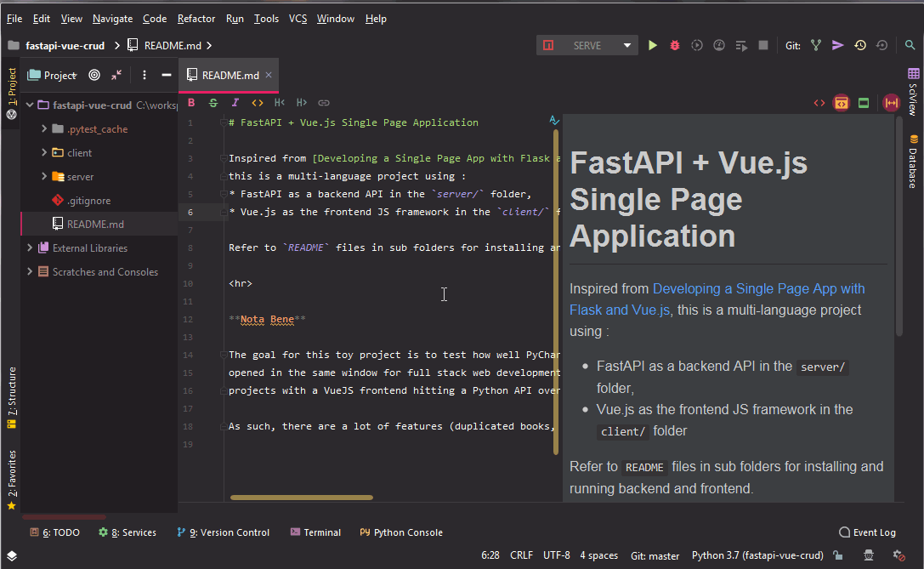Insert inline code with the markdown code icon
Image resolution: width=924 pixels, height=569 pixels.
[258, 103]
